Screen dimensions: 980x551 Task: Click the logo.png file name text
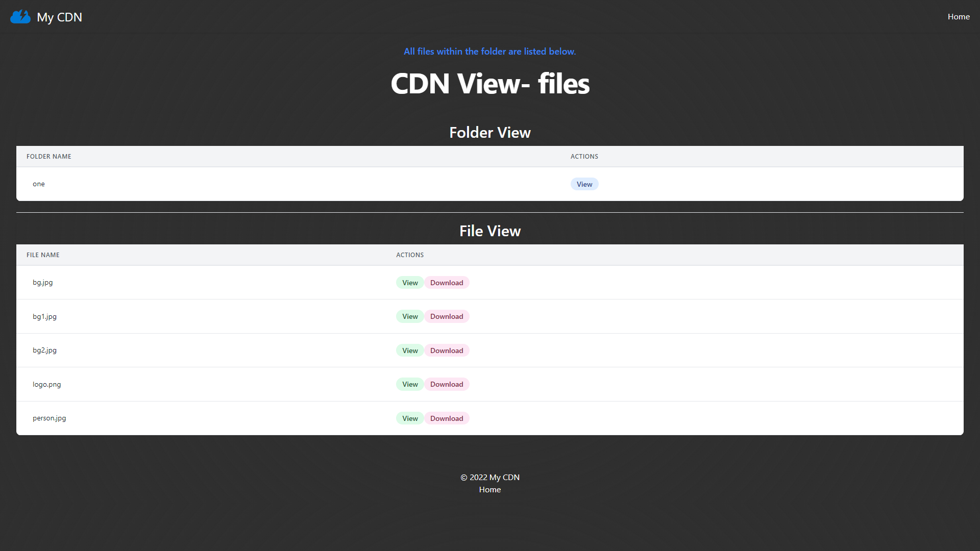tap(46, 384)
